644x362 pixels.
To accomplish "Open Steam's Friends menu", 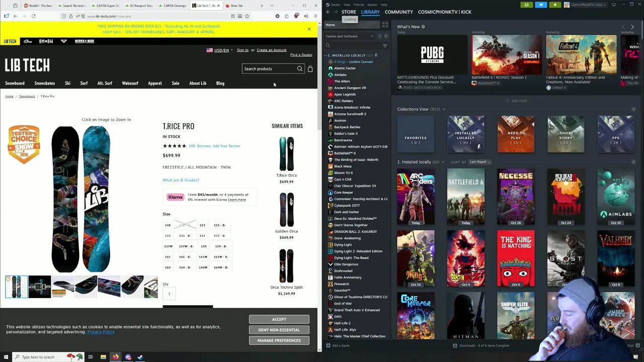I will (x=359, y=5).
